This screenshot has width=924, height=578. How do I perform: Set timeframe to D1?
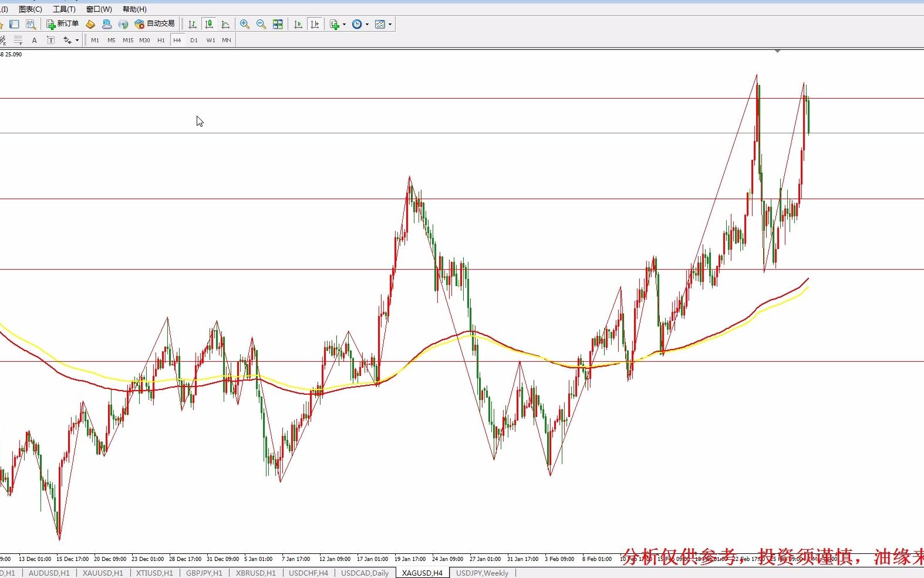click(x=194, y=40)
